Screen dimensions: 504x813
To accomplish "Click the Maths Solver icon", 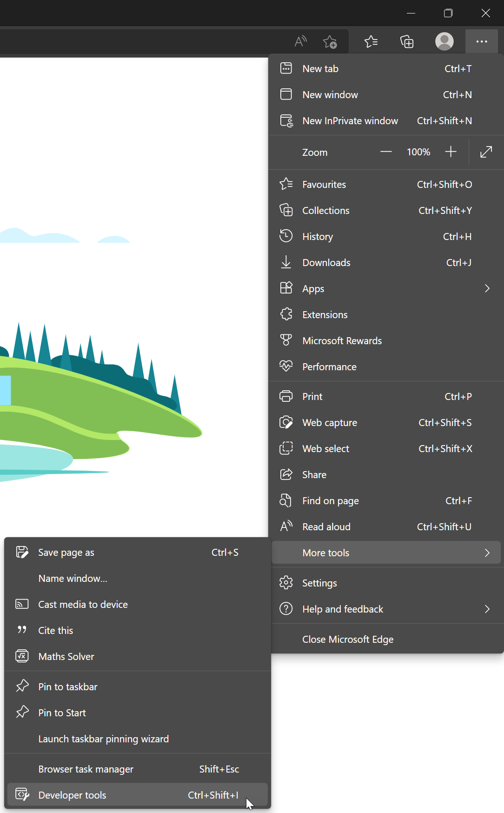I will [22, 656].
